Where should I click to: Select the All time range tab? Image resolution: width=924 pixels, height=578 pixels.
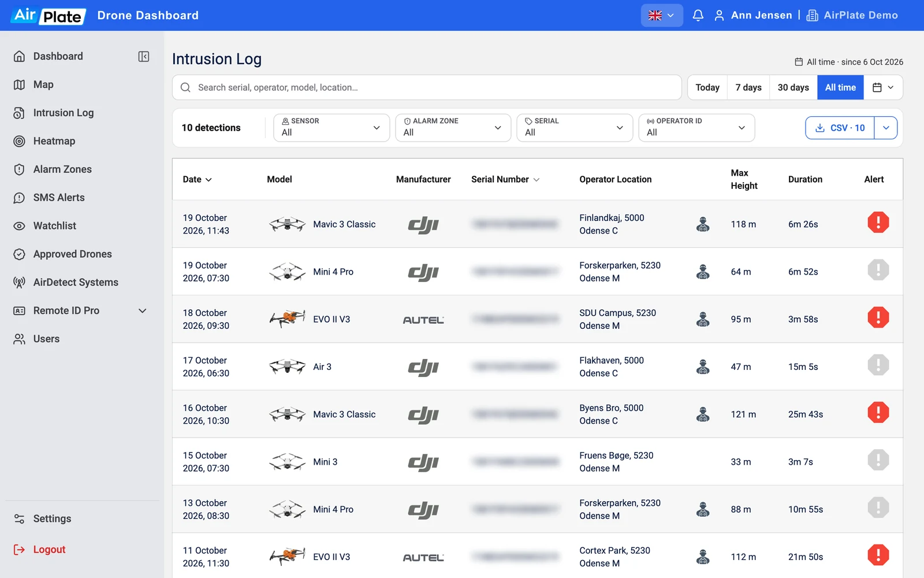[840, 87]
